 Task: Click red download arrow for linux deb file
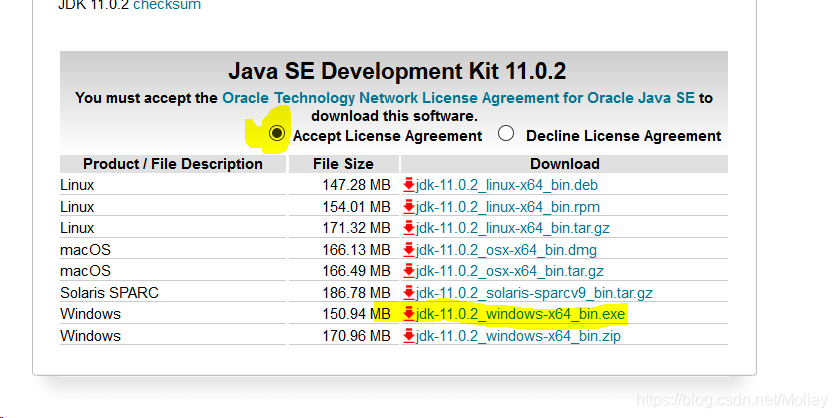coord(409,185)
